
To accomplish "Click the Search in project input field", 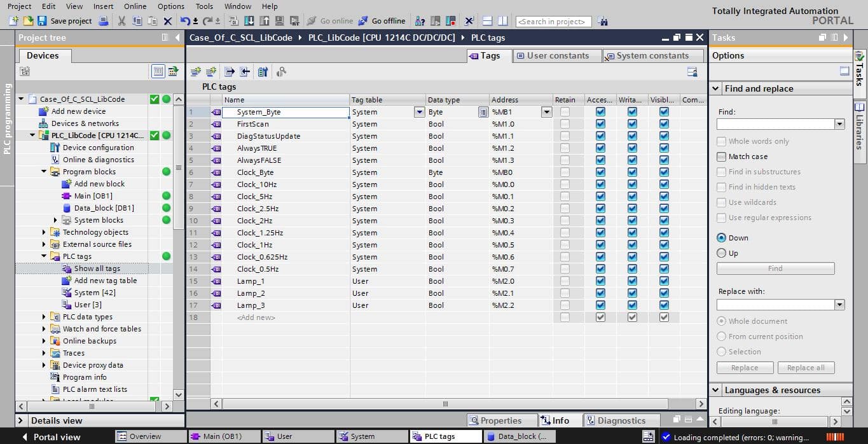I will pos(553,22).
